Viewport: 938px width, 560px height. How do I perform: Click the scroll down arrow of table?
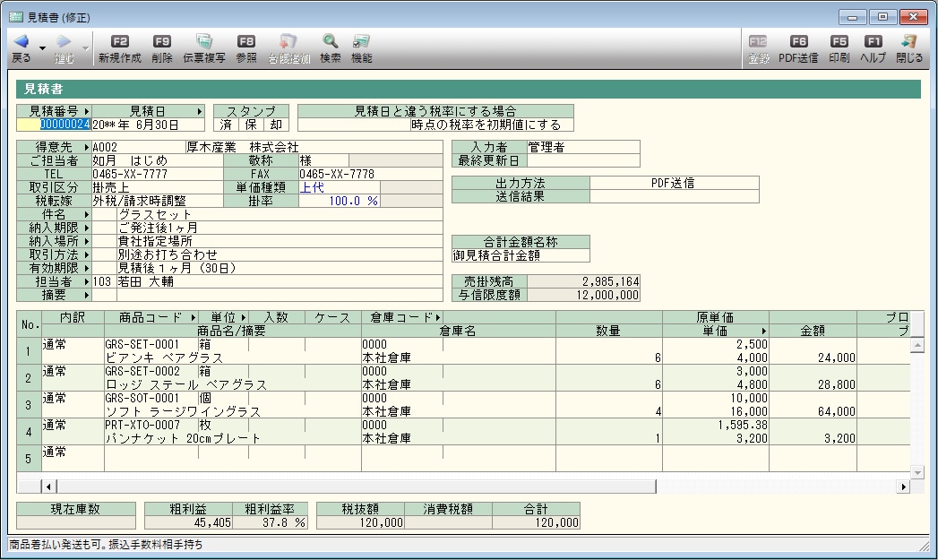coord(916,472)
